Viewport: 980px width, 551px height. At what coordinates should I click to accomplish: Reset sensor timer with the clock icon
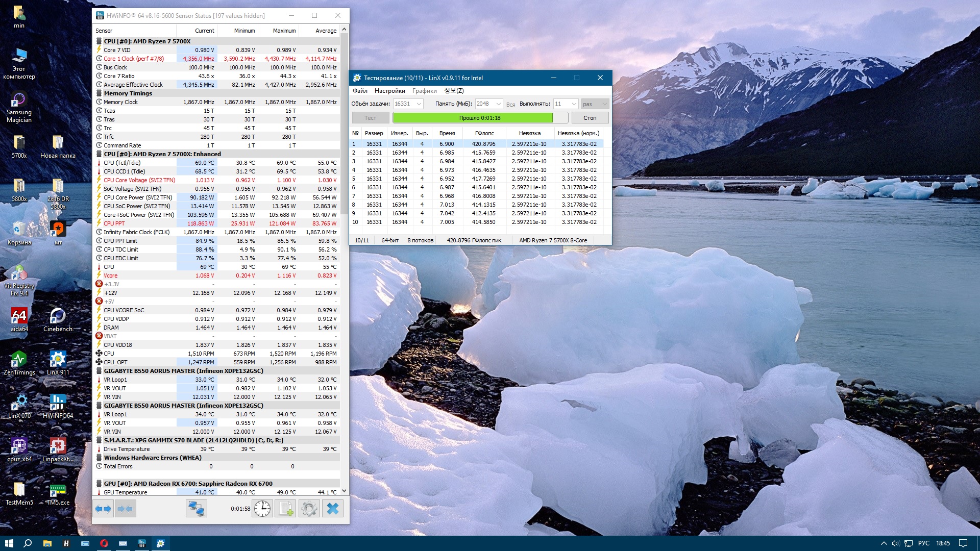click(x=262, y=509)
